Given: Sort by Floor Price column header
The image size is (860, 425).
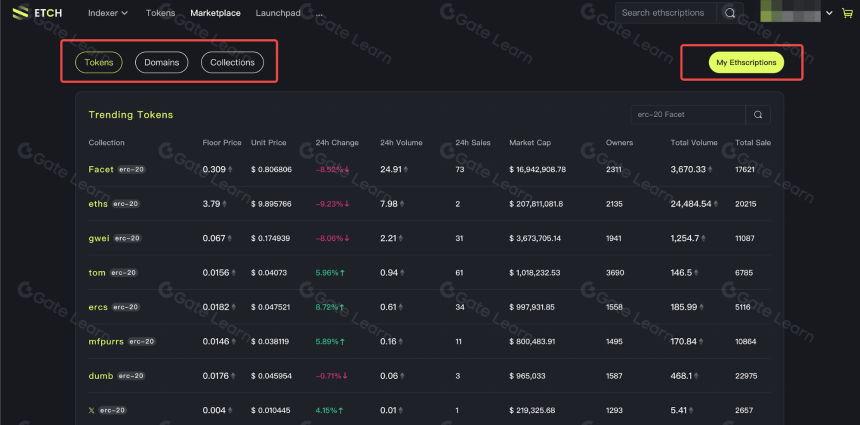Looking at the screenshot, I should 222,143.
